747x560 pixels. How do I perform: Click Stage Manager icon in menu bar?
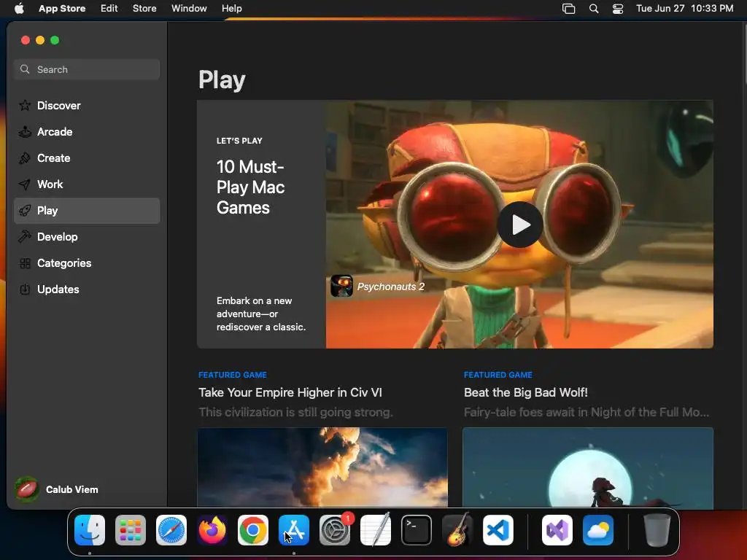(569, 9)
